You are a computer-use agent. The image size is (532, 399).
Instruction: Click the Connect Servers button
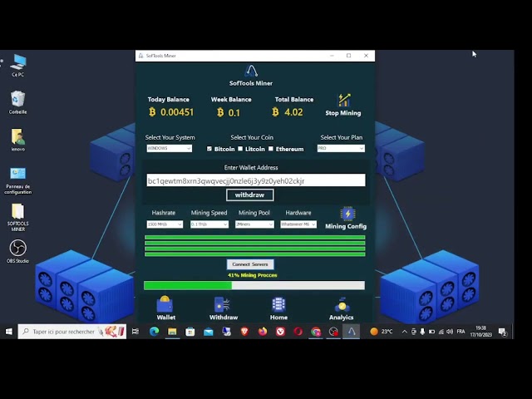250,264
